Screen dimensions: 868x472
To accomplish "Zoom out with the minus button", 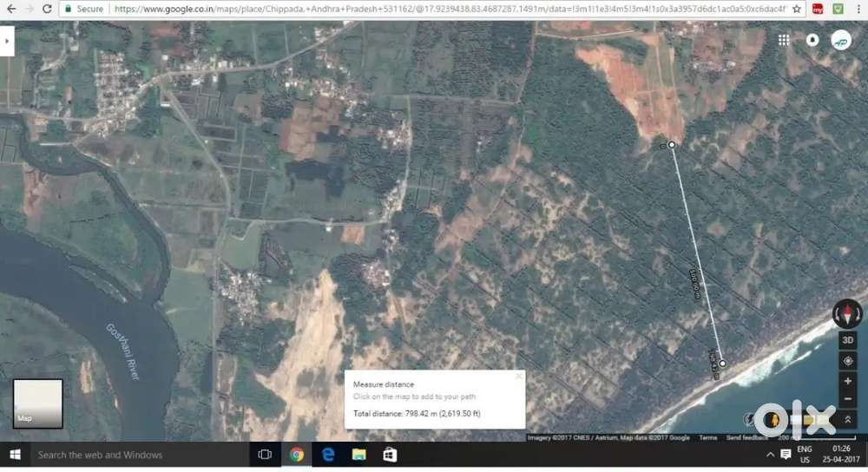I will [x=847, y=399].
